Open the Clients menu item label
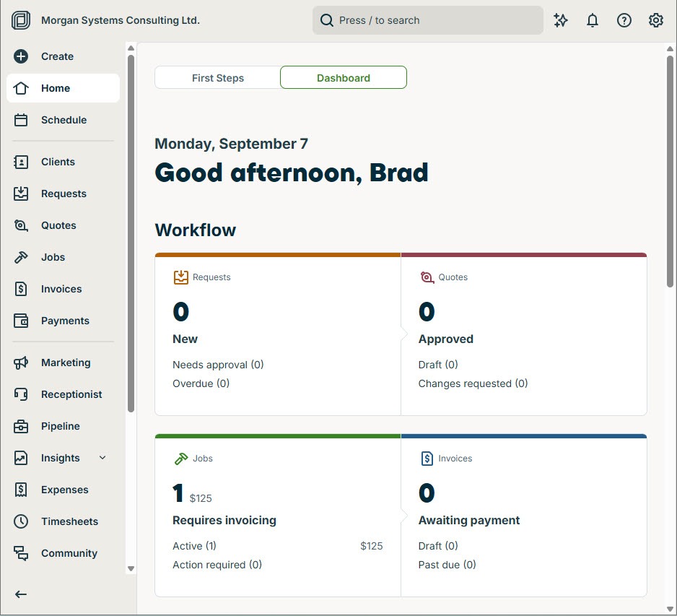This screenshot has width=677, height=616. point(58,162)
